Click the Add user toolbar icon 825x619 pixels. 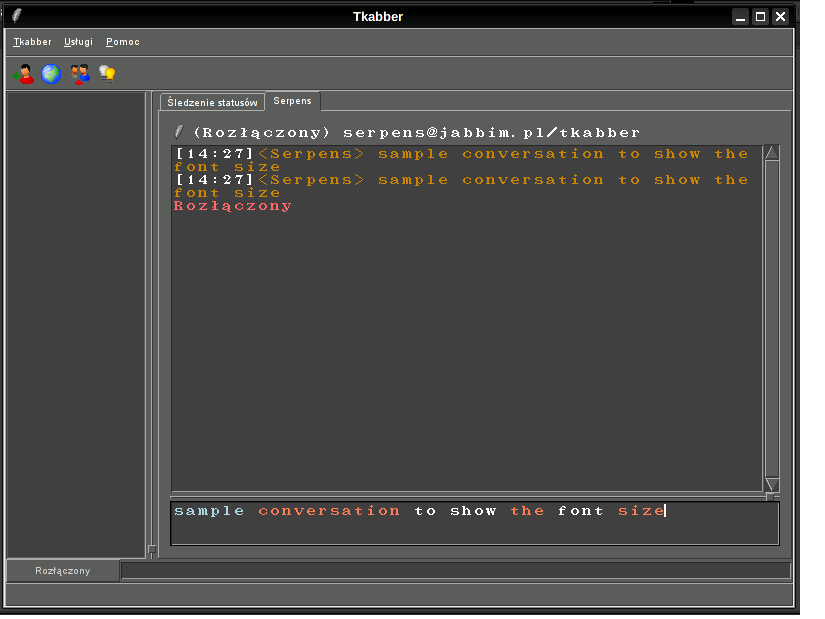click(x=24, y=73)
